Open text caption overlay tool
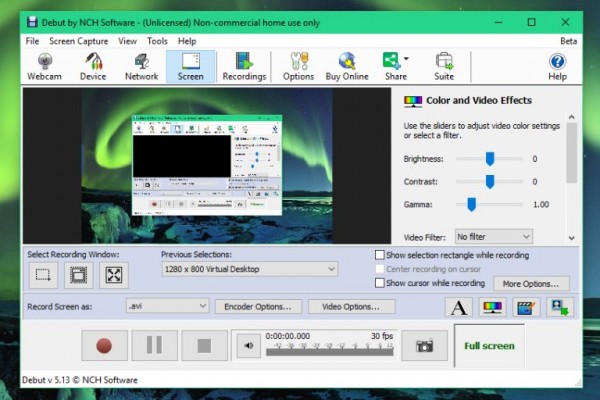The image size is (600, 400). 458,307
